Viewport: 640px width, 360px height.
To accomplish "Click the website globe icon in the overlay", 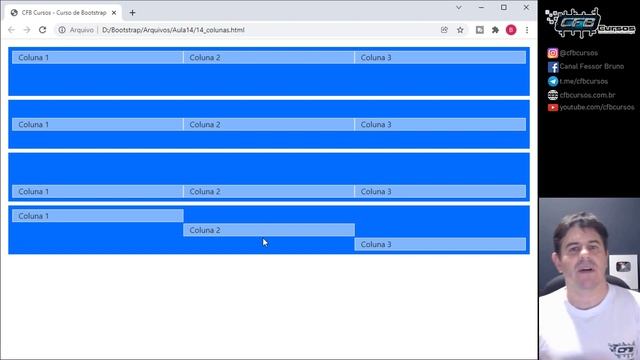I will click(x=553, y=95).
